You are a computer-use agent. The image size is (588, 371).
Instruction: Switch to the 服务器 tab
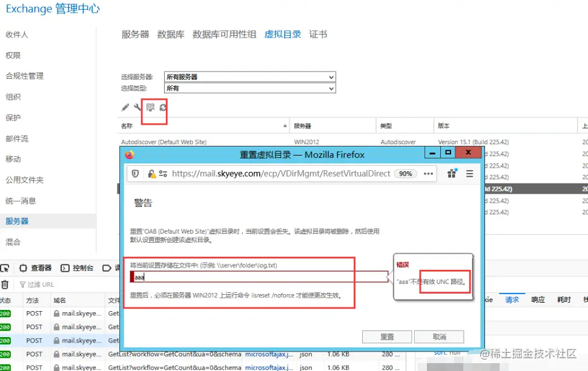(x=135, y=34)
